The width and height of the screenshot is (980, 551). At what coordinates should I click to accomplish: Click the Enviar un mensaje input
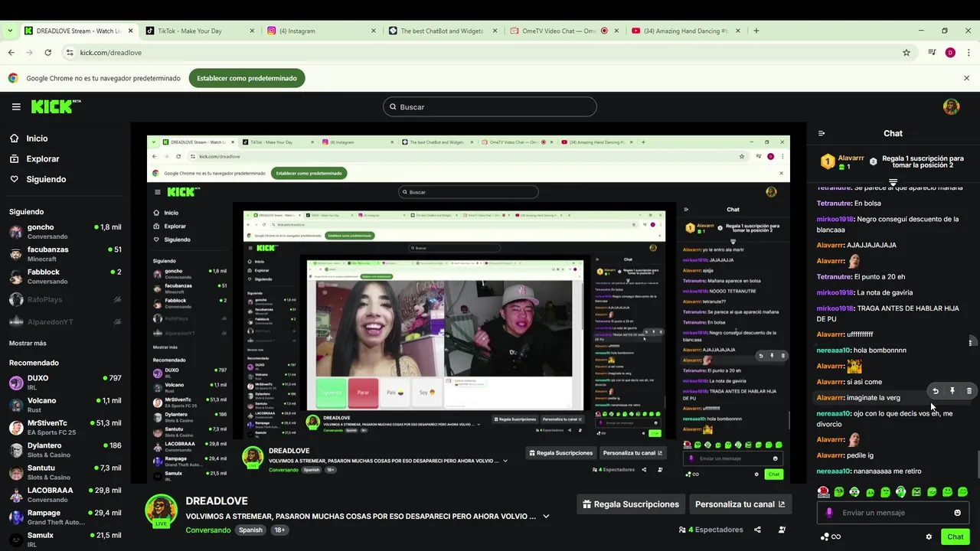(893, 513)
